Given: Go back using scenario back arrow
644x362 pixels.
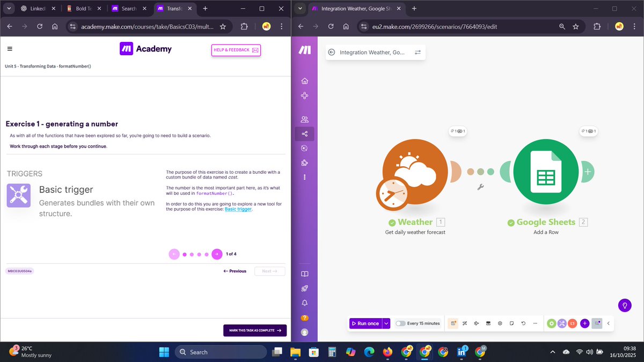Looking at the screenshot, I should [x=332, y=53].
